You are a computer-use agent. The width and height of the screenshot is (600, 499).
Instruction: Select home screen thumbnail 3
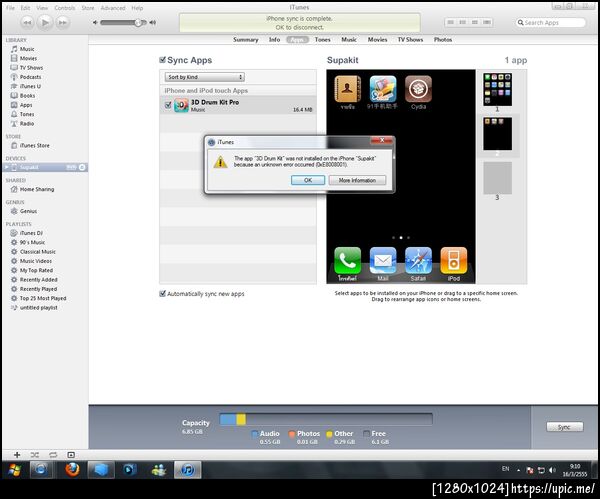point(497,178)
